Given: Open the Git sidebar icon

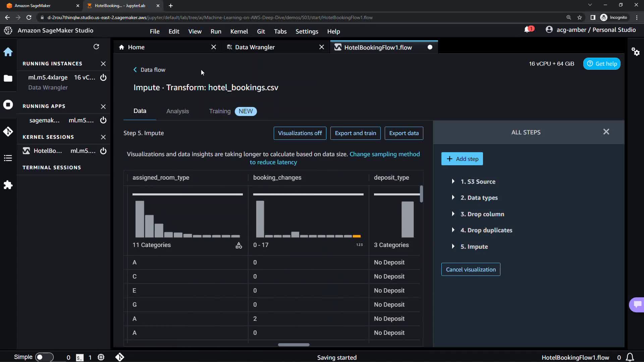Looking at the screenshot, I should tap(8, 131).
